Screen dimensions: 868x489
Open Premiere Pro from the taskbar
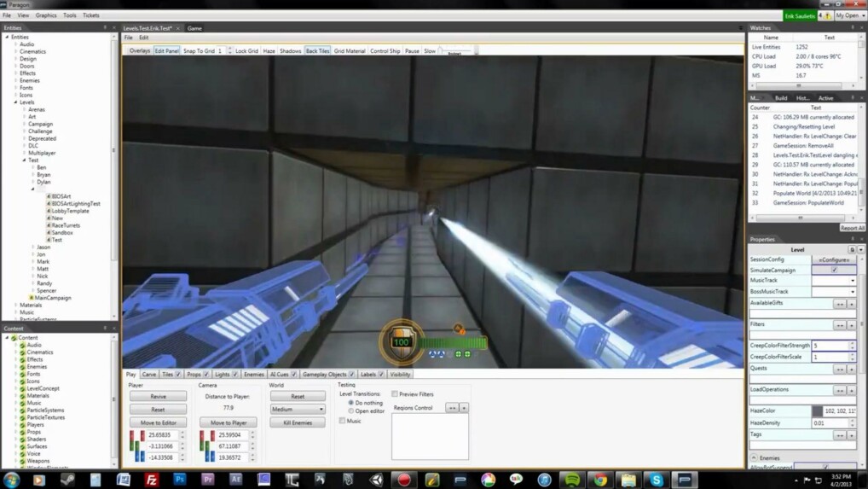(207, 480)
